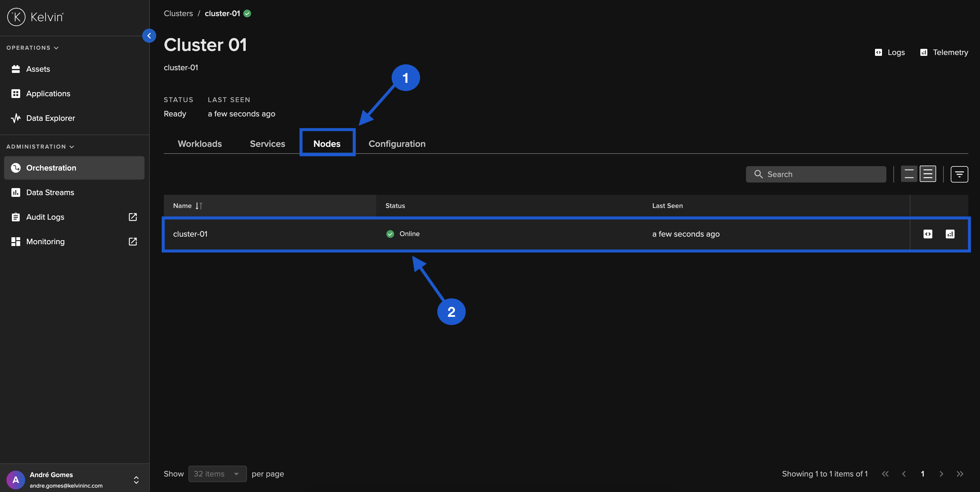Open Data Streams in the sidebar
This screenshot has width=980, height=492.
point(49,192)
